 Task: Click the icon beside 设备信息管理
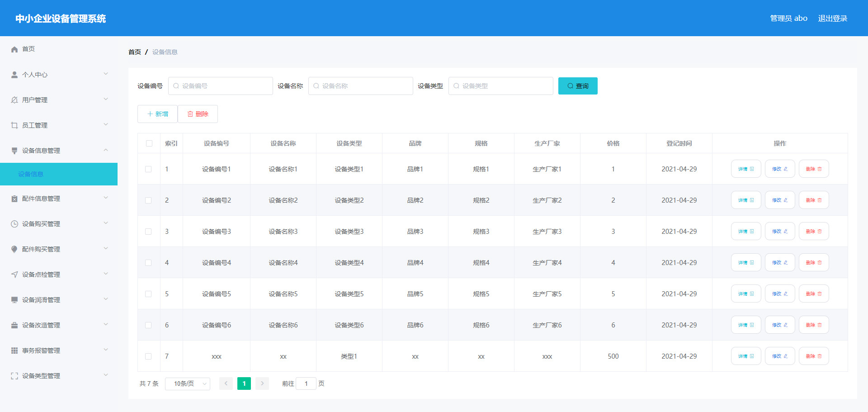coord(14,151)
